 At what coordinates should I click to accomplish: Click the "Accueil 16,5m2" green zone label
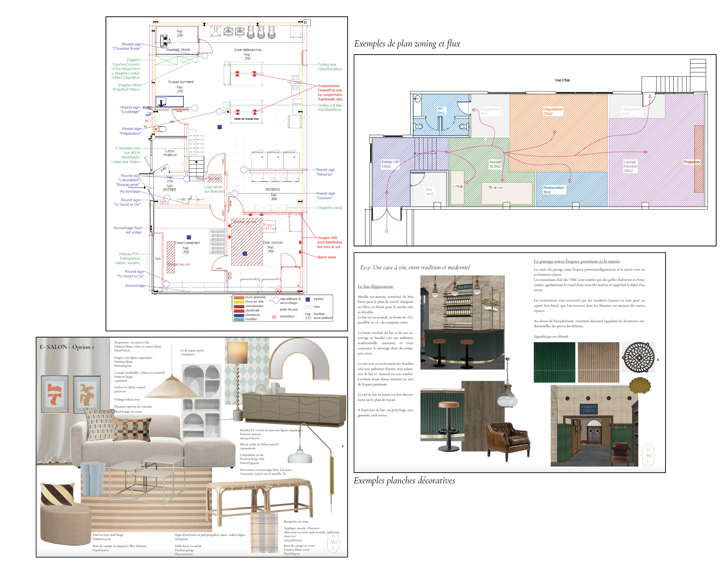[495, 164]
